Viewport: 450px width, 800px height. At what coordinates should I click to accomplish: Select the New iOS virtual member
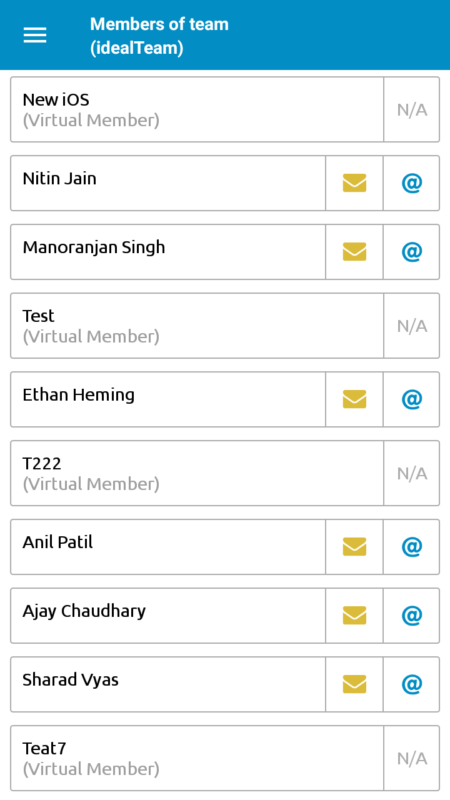[197, 110]
